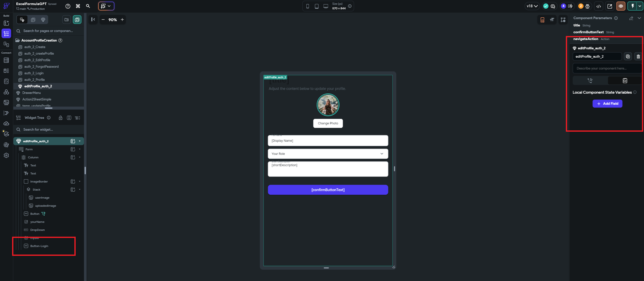Add new page or component

[x=77, y=20]
